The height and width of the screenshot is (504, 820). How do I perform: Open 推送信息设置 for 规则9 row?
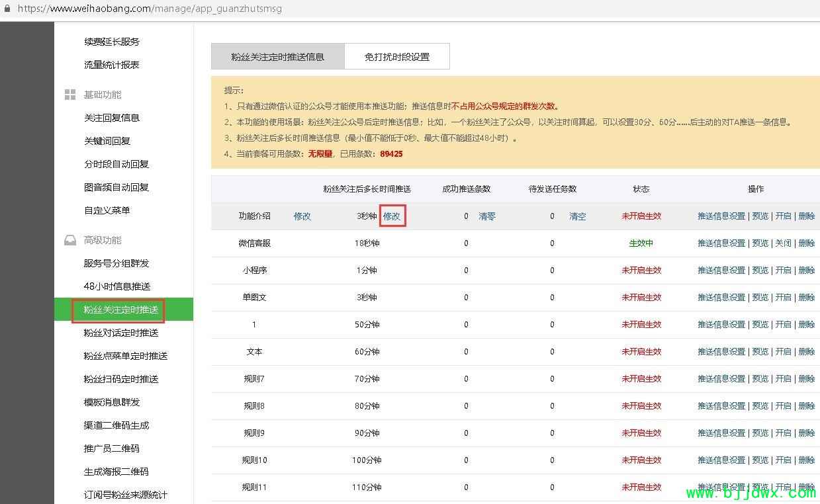(721, 433)
